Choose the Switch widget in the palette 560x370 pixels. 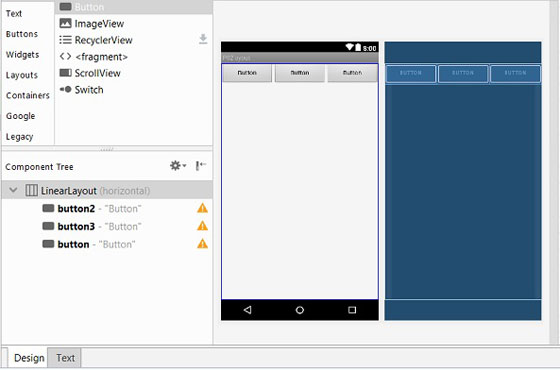point(134,90)
